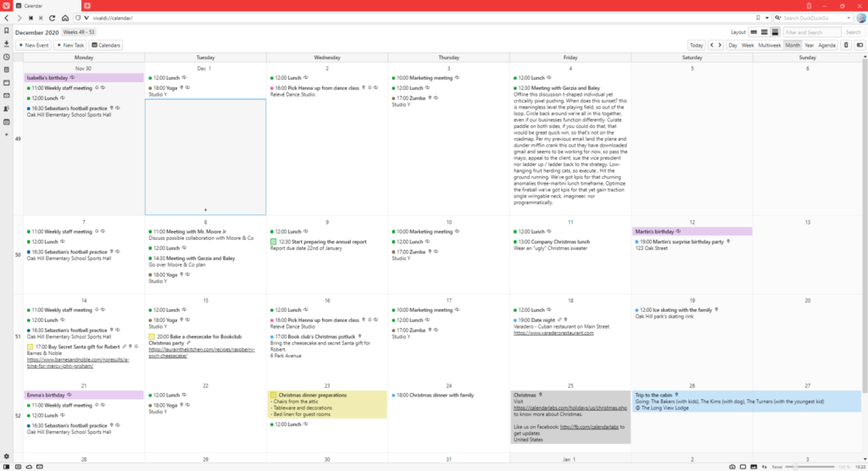Toggle tab tiling in status bar
Viewport: 868px width, 471px height.
(x=743, y=467)
